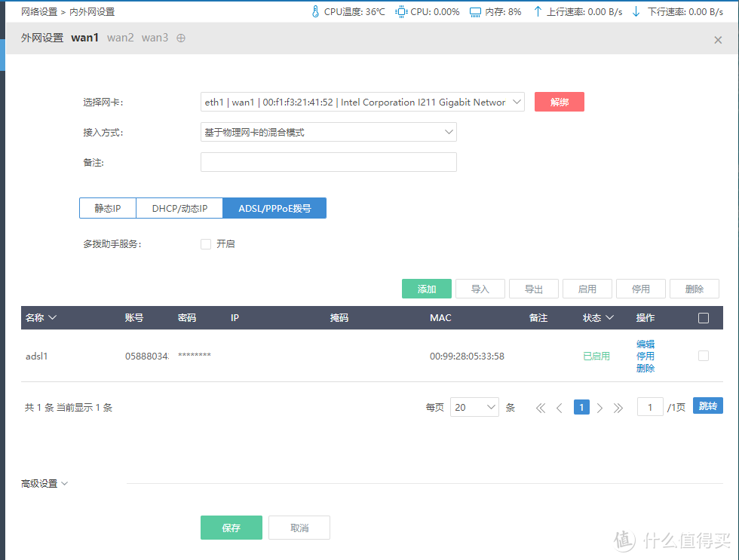The height and width of the screenshot is (560, 739).
Task: Switch to the wan2 tab
Action: (120, 37)
